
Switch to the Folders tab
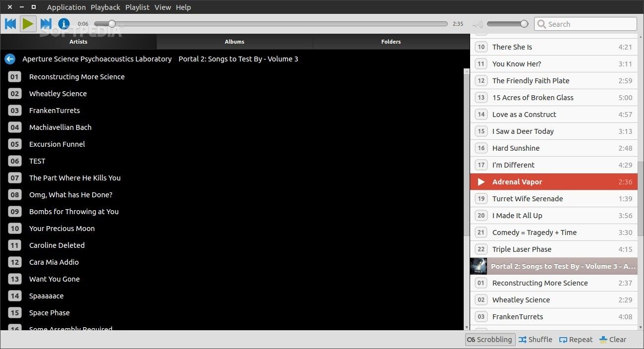[391, 42]
